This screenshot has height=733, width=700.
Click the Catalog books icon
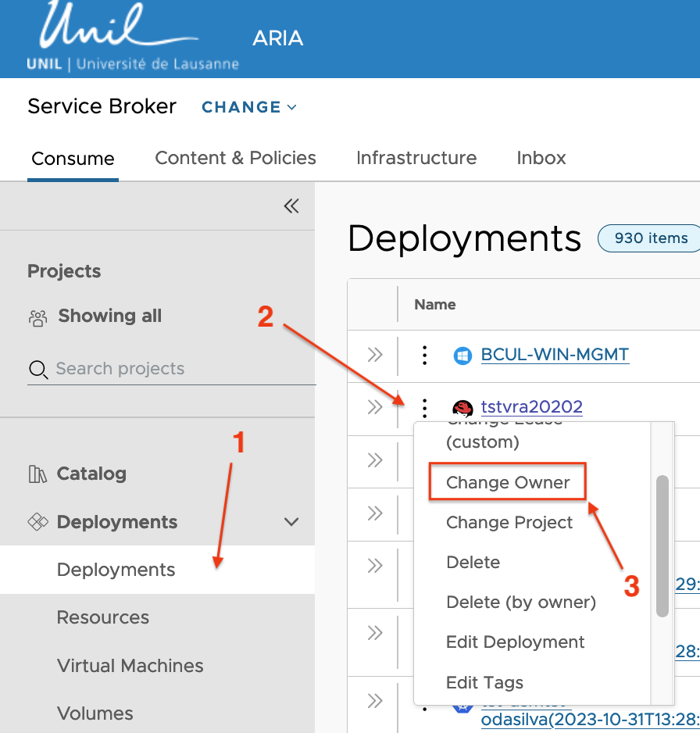pyautogui.click(x=37, y=474)
